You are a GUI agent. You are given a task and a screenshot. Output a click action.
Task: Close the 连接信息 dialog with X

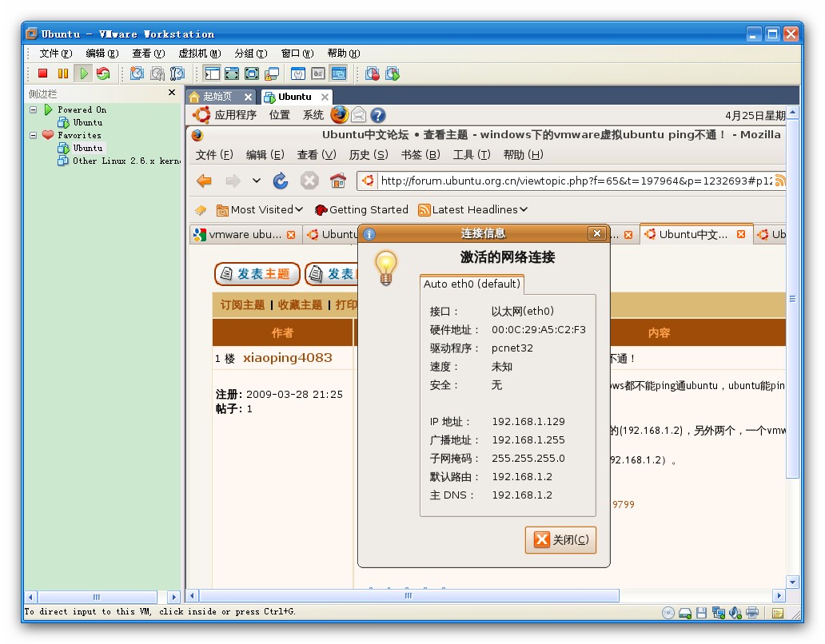597,233
